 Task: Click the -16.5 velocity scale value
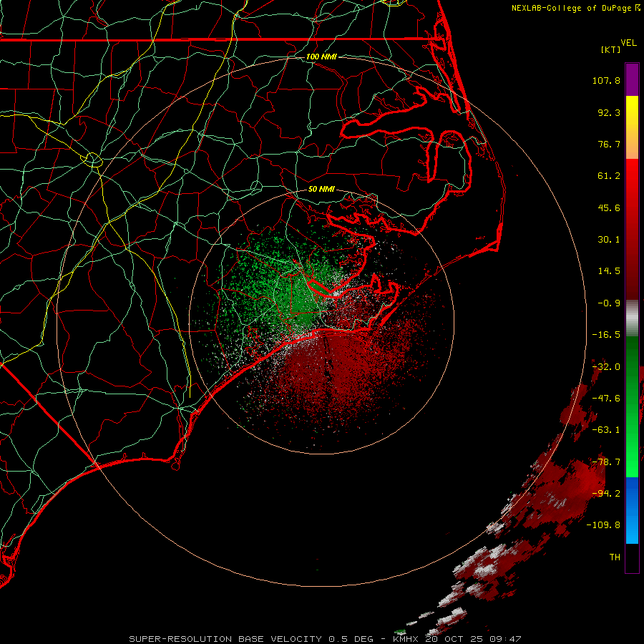(x=606, y=335)
